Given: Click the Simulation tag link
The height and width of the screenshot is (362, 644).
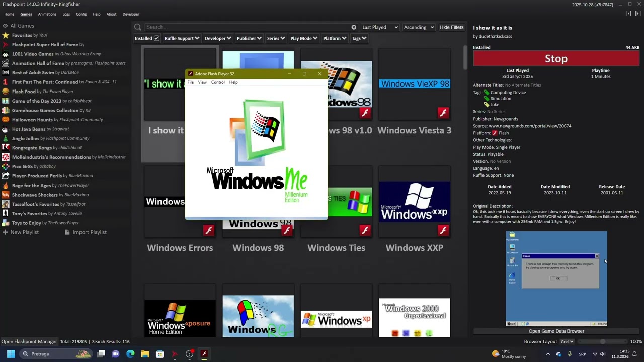Looking at the screenshot, I should (x=501, y=99).
